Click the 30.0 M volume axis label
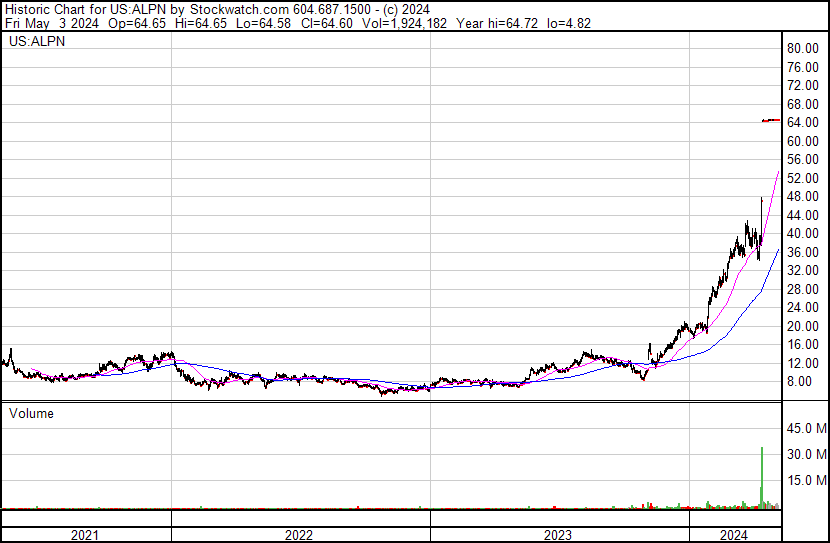 point(806,455)
